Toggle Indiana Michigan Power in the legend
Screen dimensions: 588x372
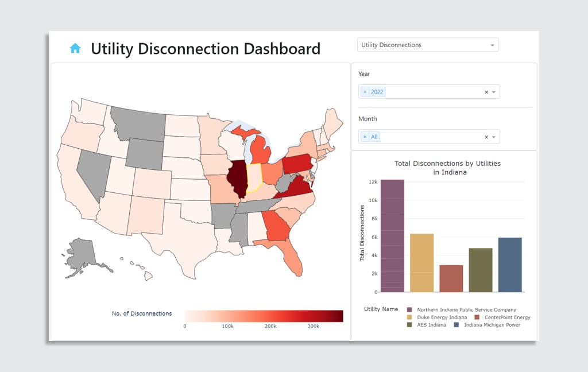point(455,325)
